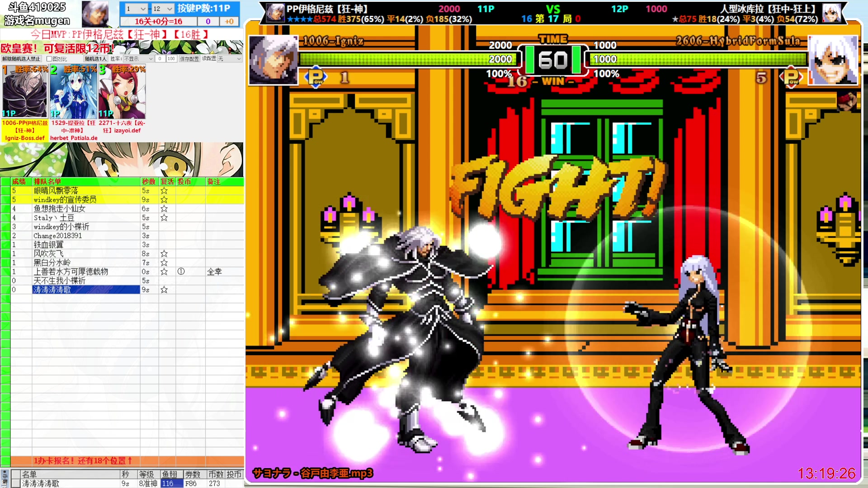Click player one's blue Pow icon

pos(316,77)
